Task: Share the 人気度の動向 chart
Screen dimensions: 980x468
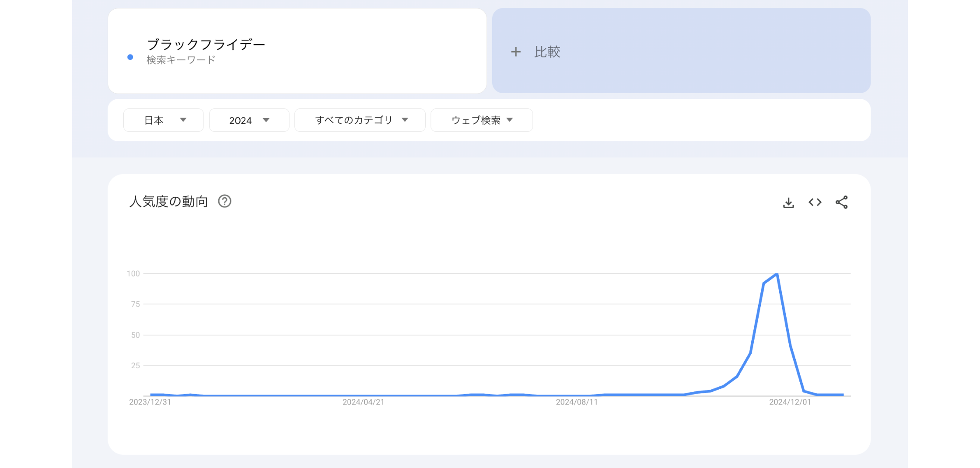Action: click(841, 202)
